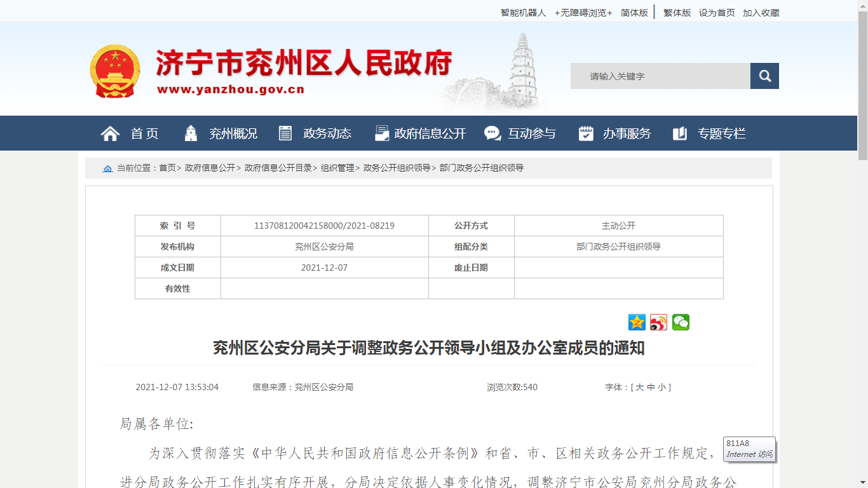Open the 政府信息公开 navigation menu
868x488 pixels.
coord(430,133)
